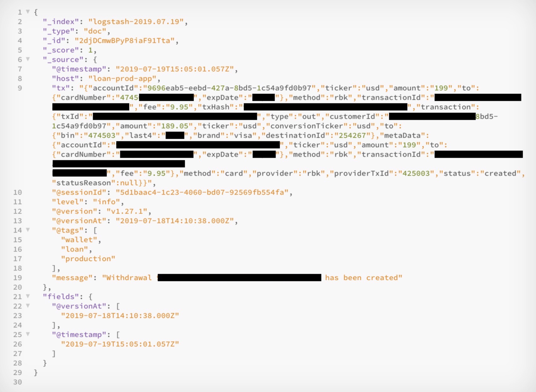Screen dimensions: 536x392
Task: Click the "wallet" tag entry
Action: click(x=79, y=240)
